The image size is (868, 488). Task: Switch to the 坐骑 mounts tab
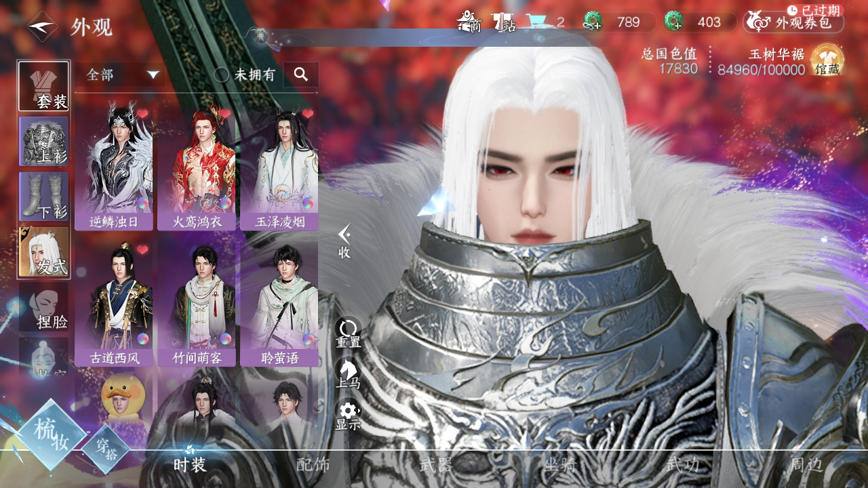tap(559, 465)
